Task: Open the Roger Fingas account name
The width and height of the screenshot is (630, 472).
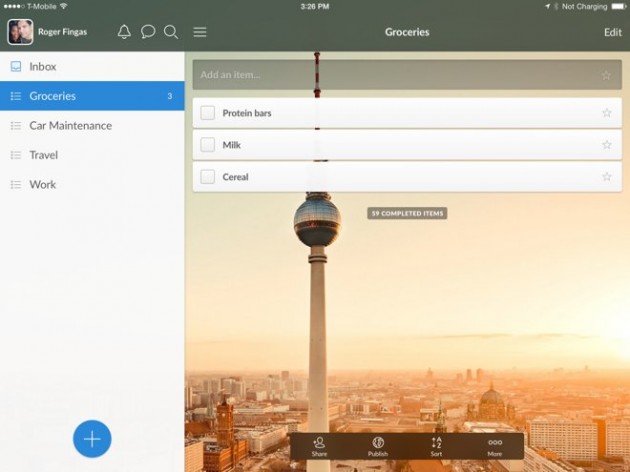Action: click(62, 32)
